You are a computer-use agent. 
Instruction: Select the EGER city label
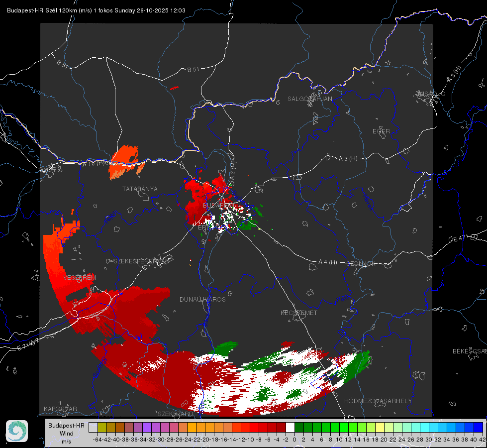(x=381, y=131)
